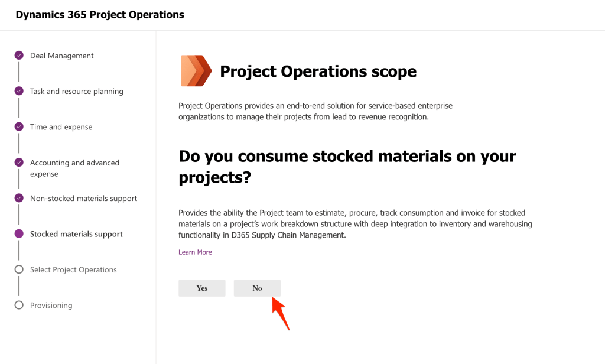This screenshot has width=605, height=364.
Task: Click the Project Operations logo icon
Action: tap(195, 70)
